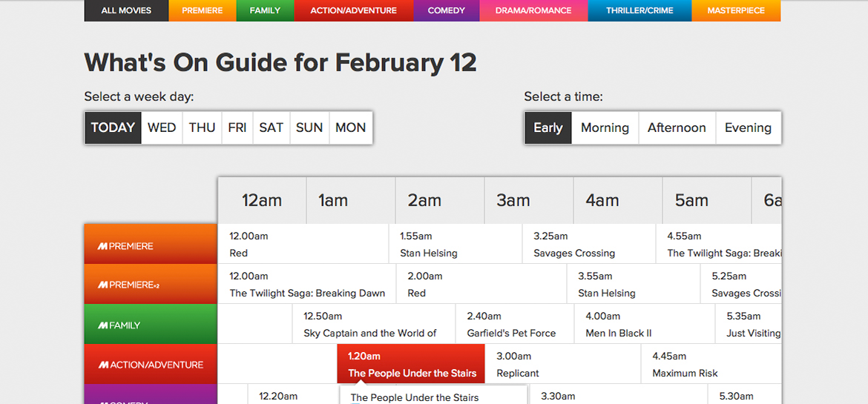Go to the COMEDY category tab
868x404 pixels.
click(446, 10)
